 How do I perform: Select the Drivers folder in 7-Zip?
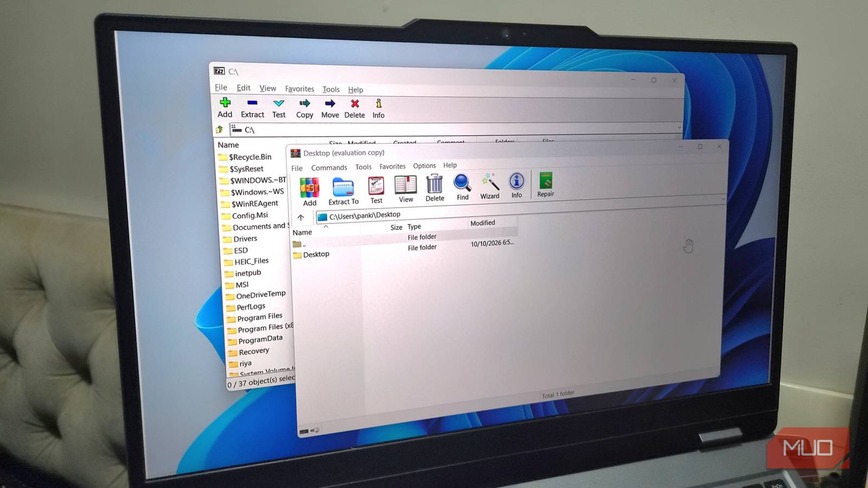240,239
